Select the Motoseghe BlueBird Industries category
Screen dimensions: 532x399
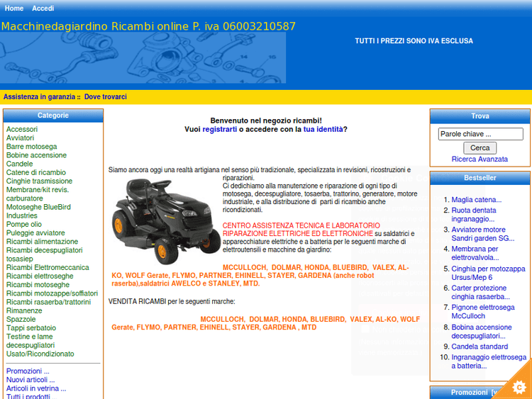pos(38,211)
